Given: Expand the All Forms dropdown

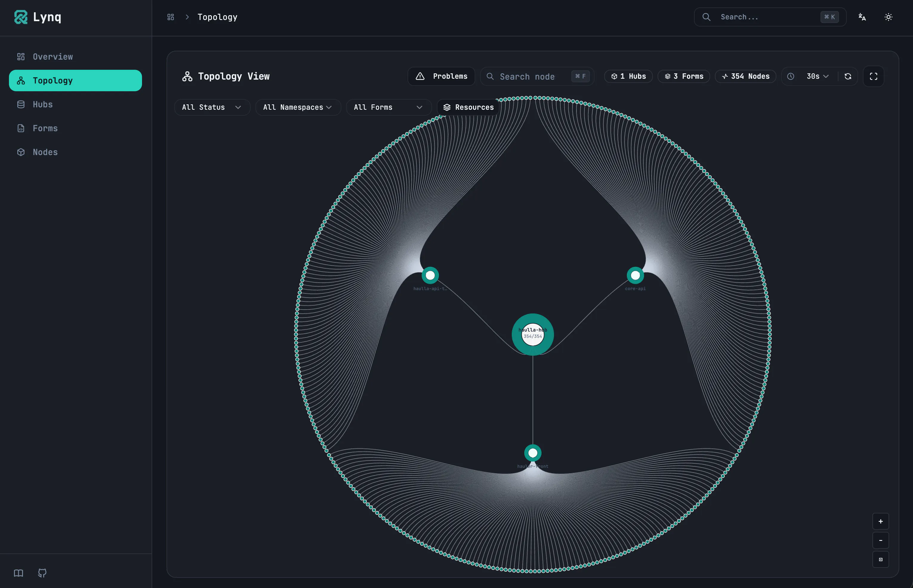Looking at the screenshot, I should (388, 107).
